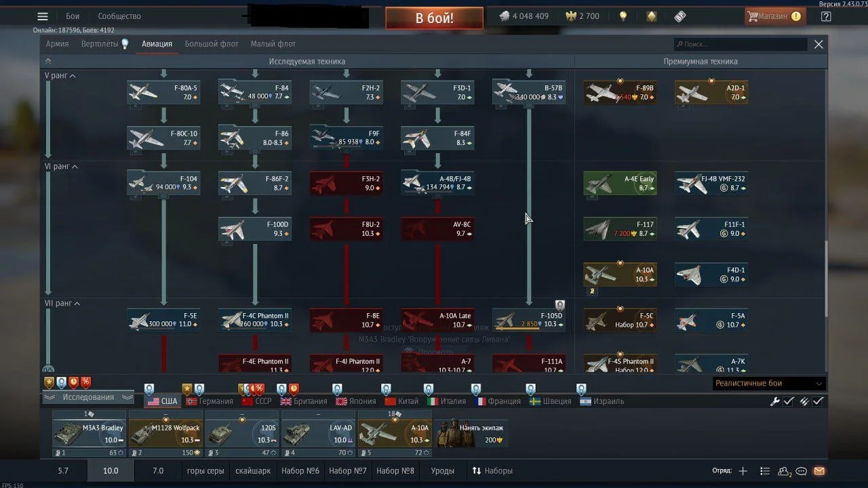Click the plus icon to add squad member

[743, 471]
